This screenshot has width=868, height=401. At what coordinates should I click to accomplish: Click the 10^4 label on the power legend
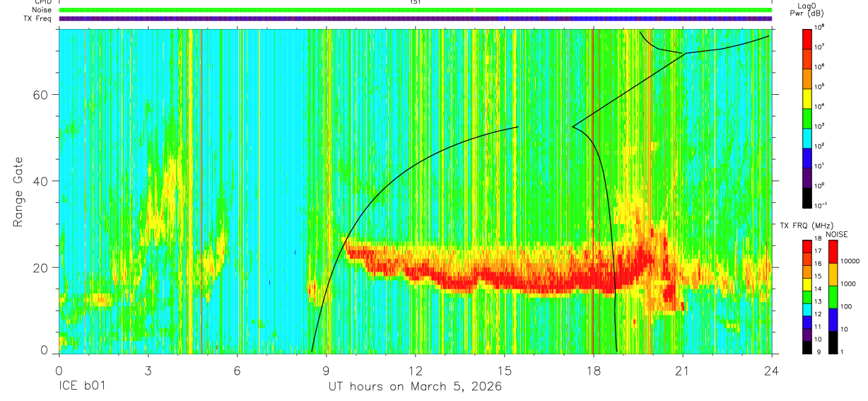click(819, 105)
